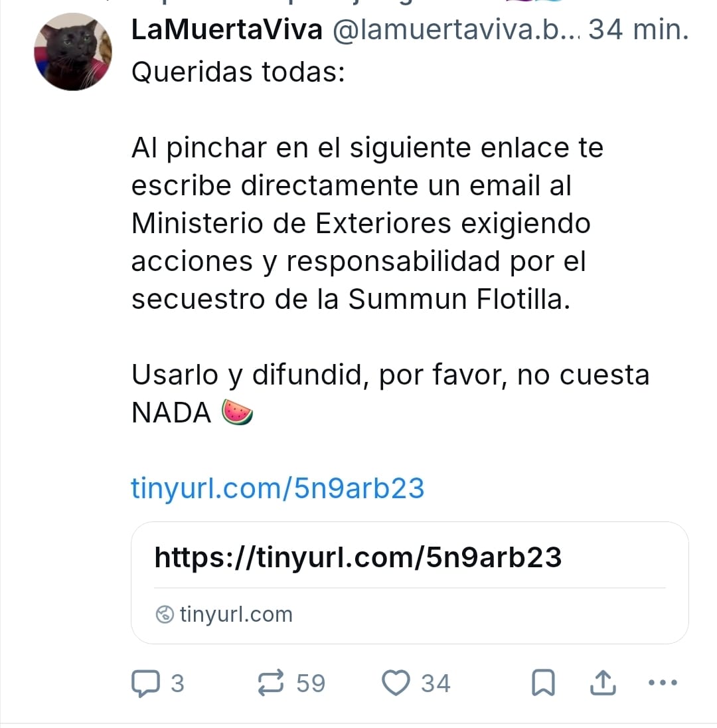The height and width of the screenshot is (728, 717).
Task: Like the post with heart icon
Action: pyautogui.click(x=396, y=683)
